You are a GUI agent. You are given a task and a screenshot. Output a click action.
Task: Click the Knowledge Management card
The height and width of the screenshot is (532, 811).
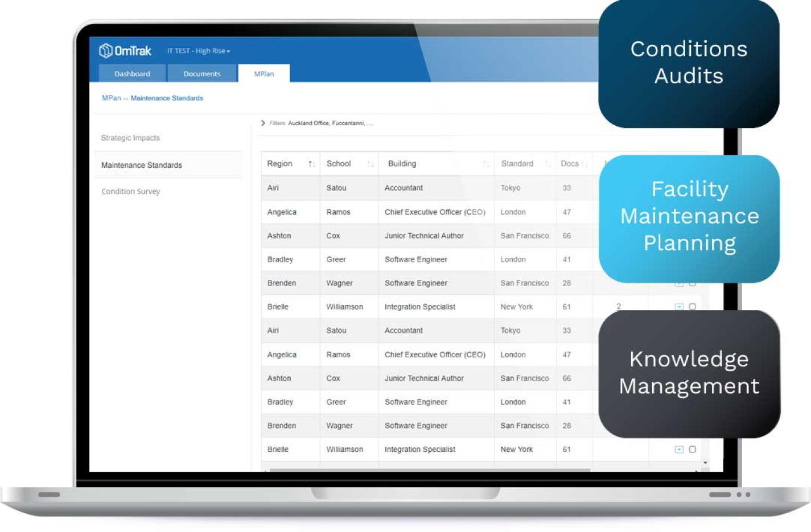[x=689, y=373]
